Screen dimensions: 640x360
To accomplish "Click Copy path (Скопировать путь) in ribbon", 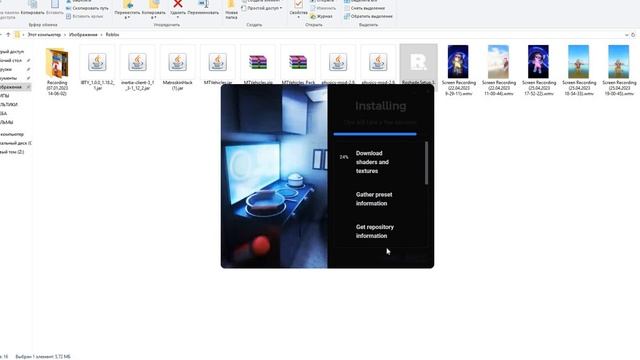I will pyautogui.click(x=87, y=8).
